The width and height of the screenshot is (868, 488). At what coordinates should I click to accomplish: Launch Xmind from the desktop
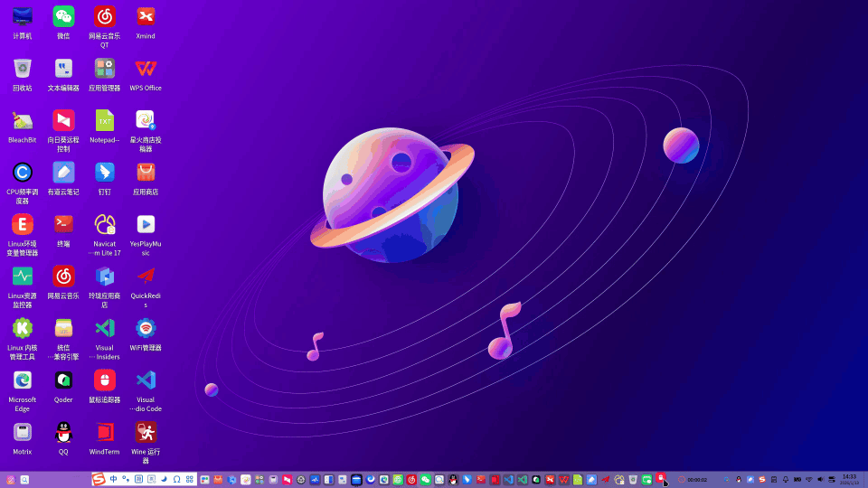click(x=146, y=16)
